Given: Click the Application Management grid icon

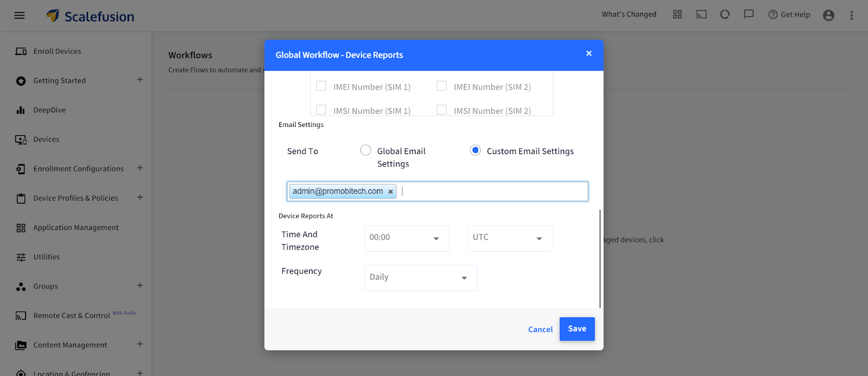Looking at the screenshot, I should [x=21, y=228].
